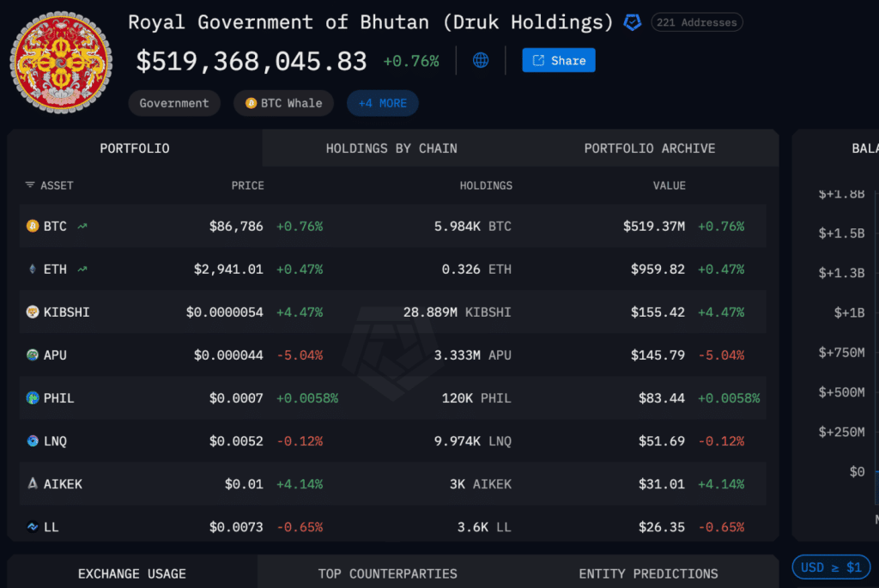Click the Bitcoin coin icon in BTC row
Viewport: 879px width, 588px height.
[33, 227]
